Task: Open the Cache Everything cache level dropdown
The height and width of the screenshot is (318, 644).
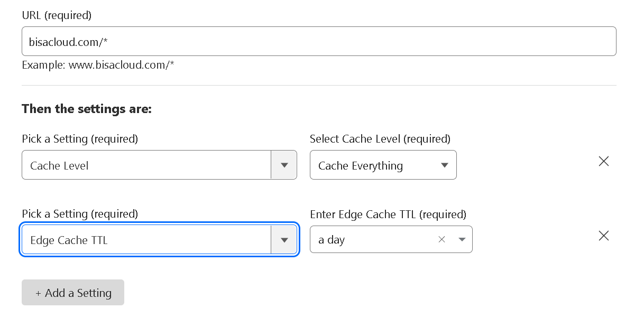Action: pos(383,165)
